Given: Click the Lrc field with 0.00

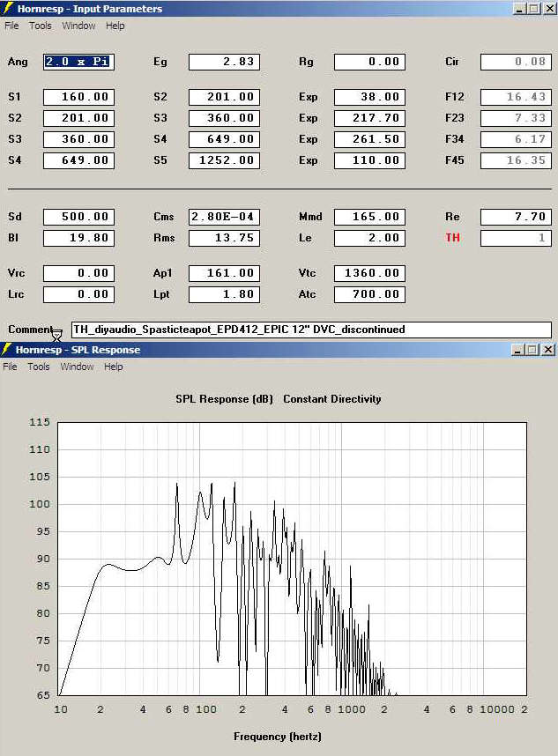Looking at the screenshot, I should tap(78, 294).
